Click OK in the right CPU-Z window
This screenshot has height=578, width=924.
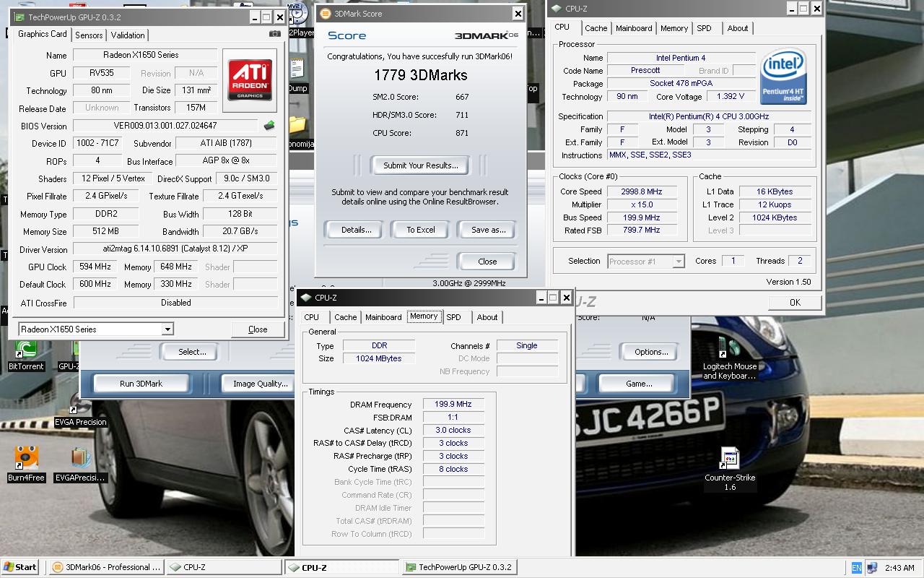795,302
